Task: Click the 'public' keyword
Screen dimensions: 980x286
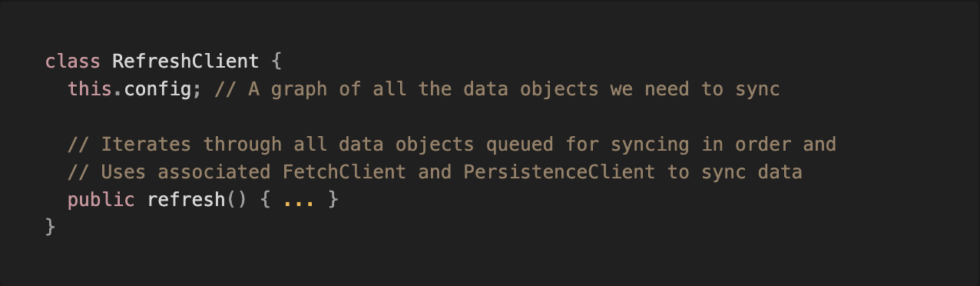Action: (101, 200)
